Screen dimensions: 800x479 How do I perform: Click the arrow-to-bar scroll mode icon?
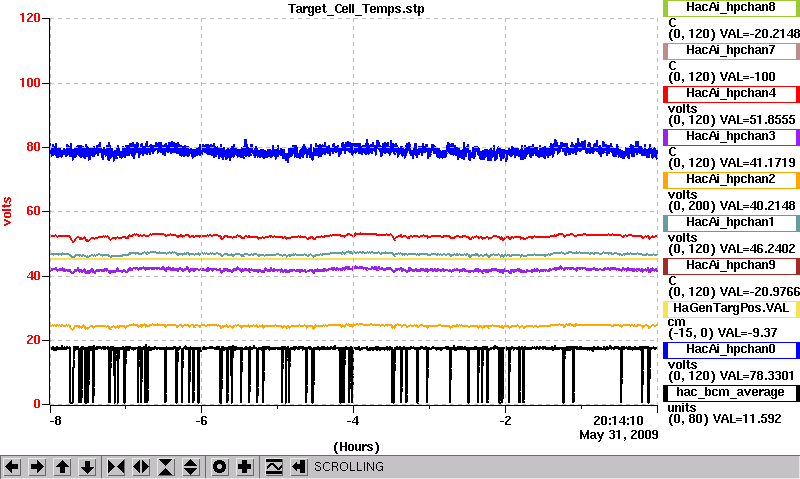pos(298,467)
